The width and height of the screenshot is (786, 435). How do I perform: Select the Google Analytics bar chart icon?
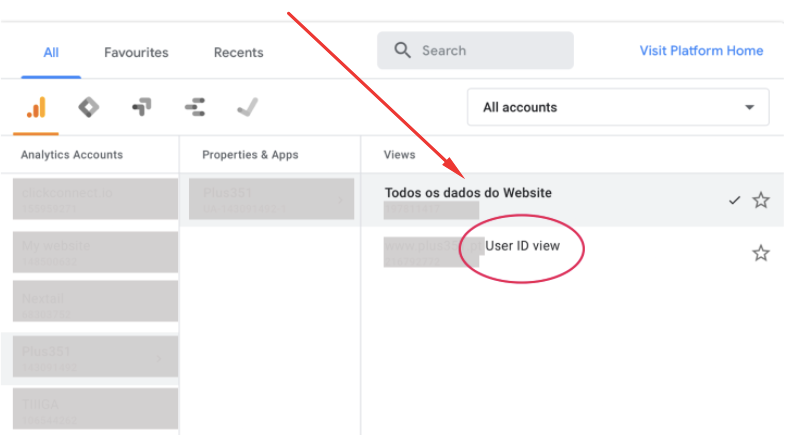click(36, 107)
